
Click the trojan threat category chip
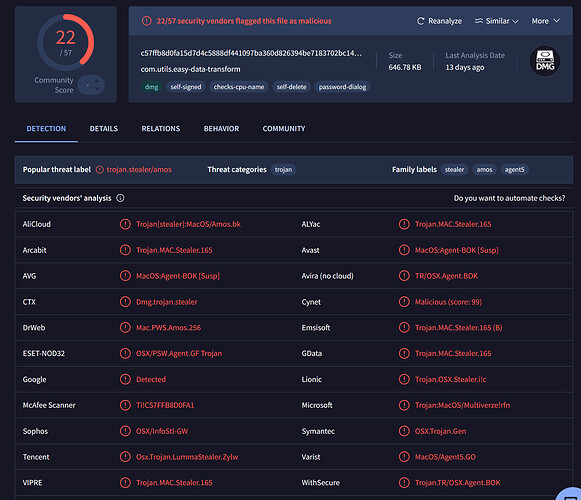click(283, 169)
